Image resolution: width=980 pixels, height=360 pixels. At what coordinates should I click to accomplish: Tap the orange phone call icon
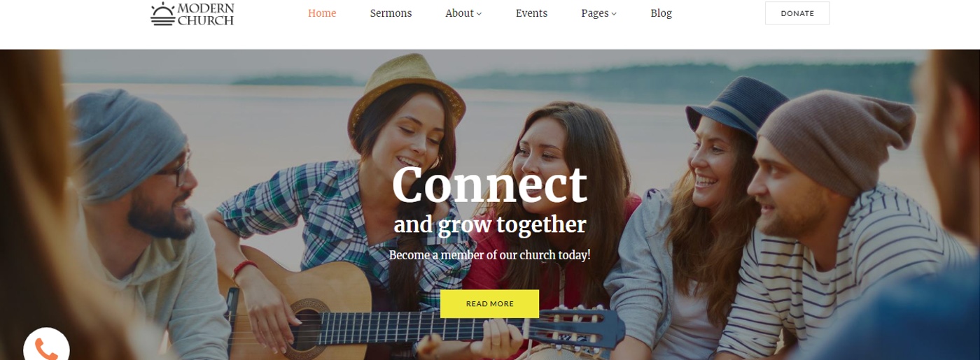click(x=46, y=349)
